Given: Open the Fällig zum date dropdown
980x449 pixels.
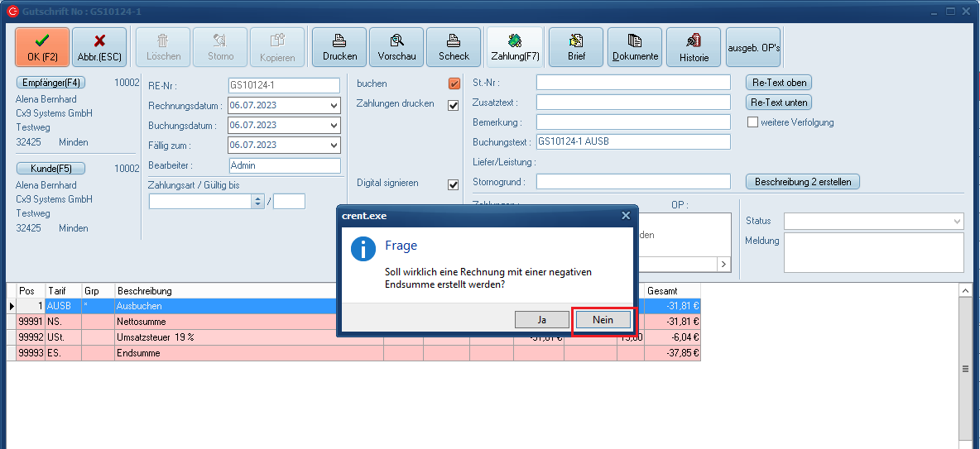Looking at the screenshot, I should point(334,146).
